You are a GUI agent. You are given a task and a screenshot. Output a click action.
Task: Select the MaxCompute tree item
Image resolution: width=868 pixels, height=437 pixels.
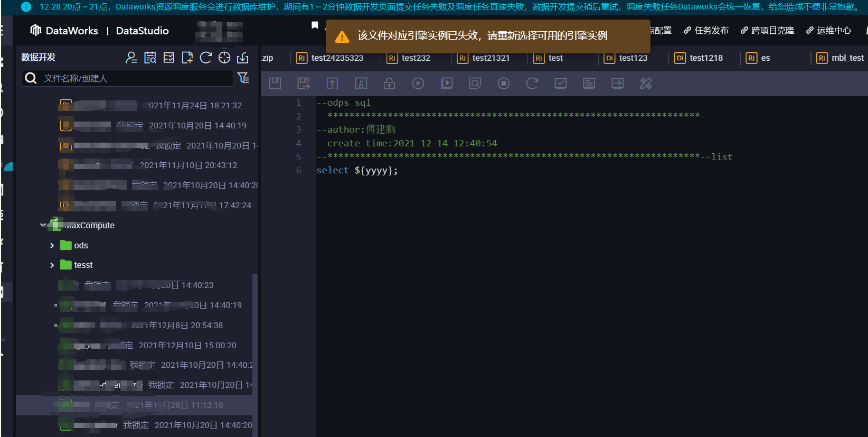(137, 225)
